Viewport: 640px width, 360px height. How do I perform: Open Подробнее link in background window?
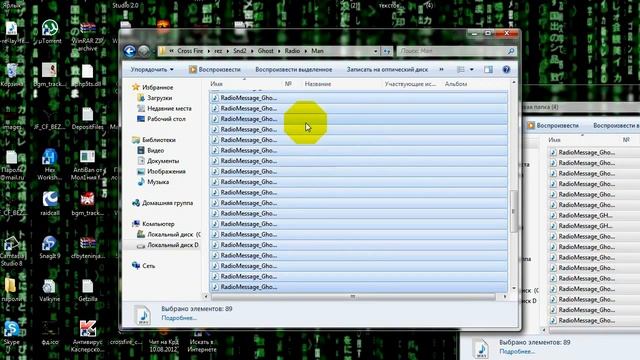point(517,351)
